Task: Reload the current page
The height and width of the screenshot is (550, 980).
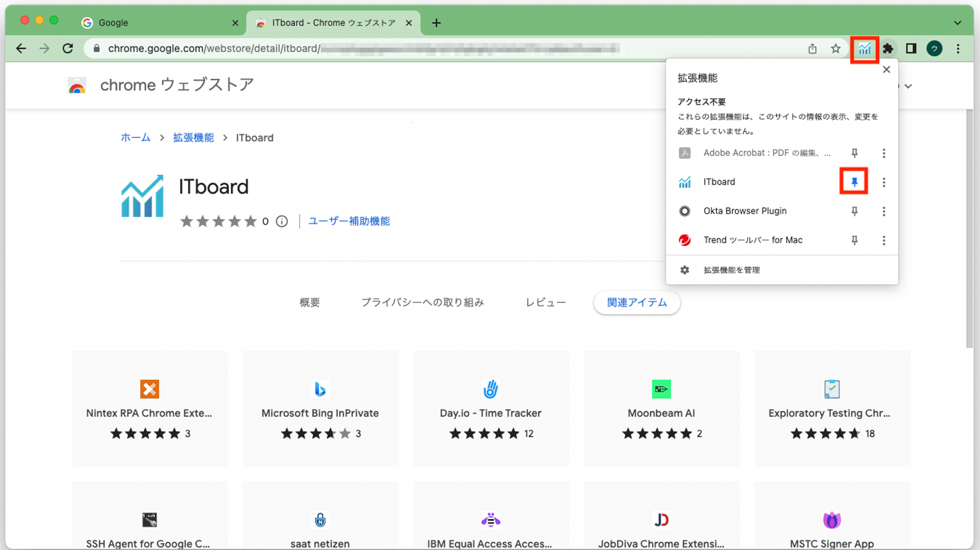Action: pos(68,49)
